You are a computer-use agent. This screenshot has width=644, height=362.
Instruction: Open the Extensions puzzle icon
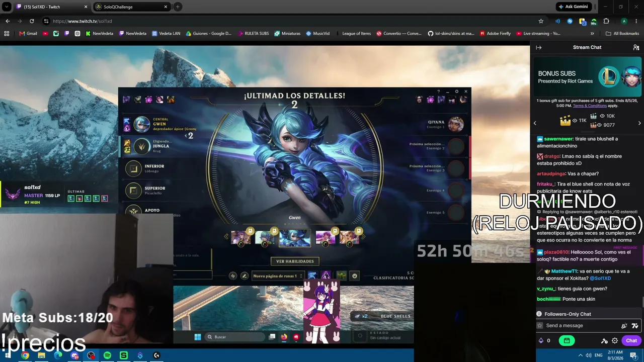coord(606,21)
